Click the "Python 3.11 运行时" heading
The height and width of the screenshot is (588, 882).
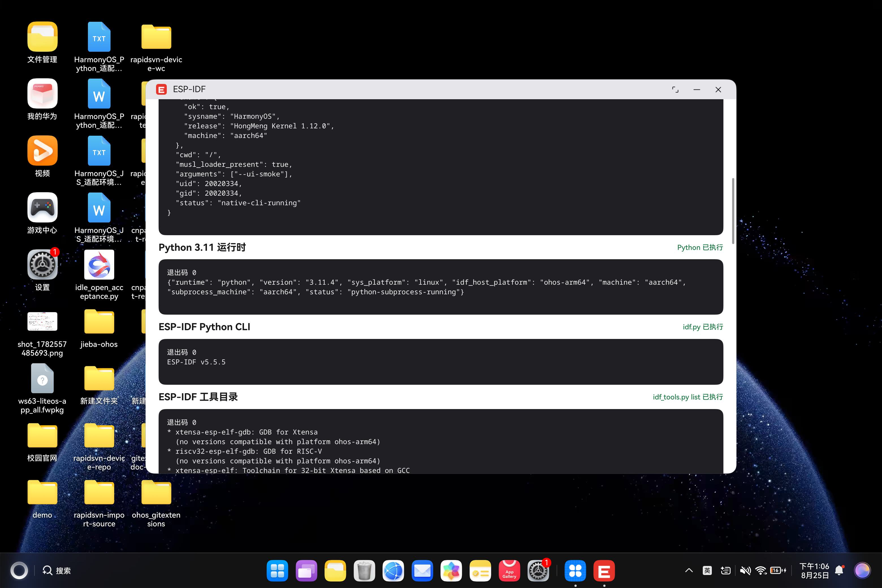pyautogui.click(x=202, y=248)
